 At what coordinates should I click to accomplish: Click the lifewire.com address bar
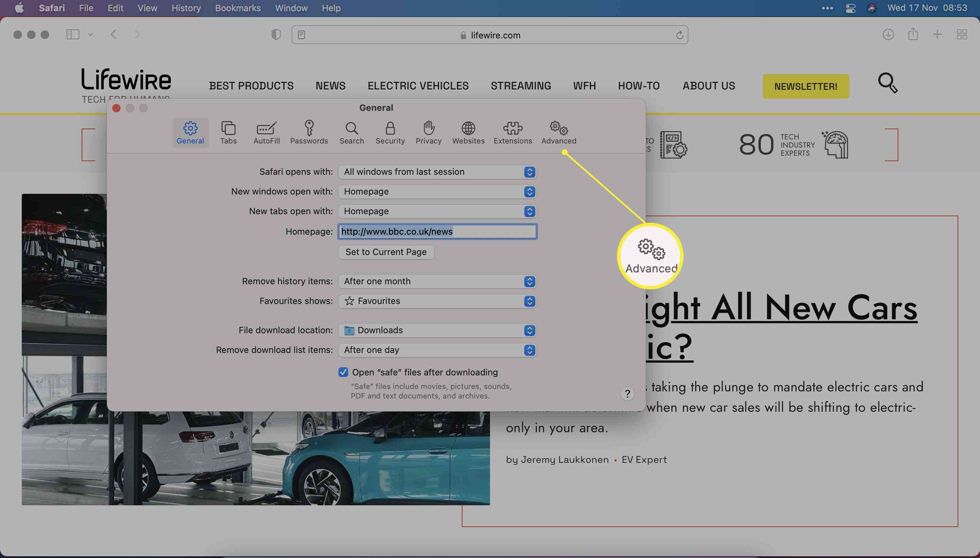(490, 35)
